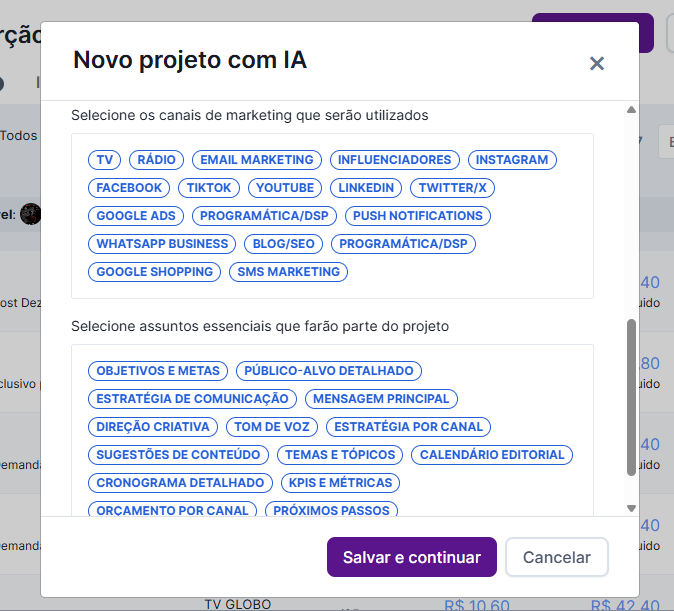Click the scrollbar down arrow

pos(631,508)
